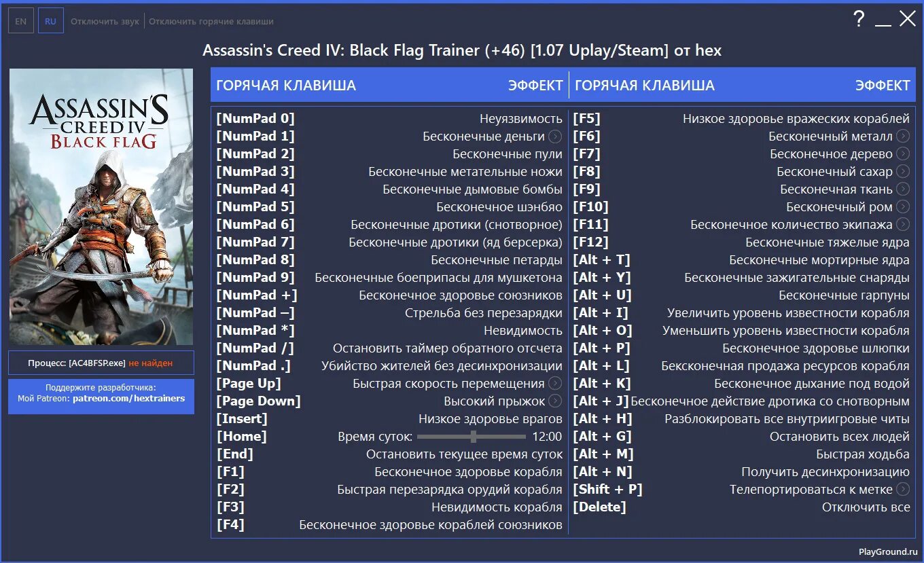Toggle Бесконечное дыхание под водой

click(x=812, y=384)
